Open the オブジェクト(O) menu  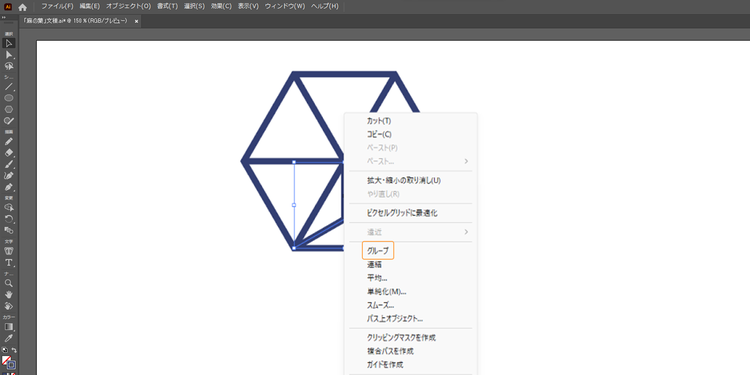(x=128, y=7)
